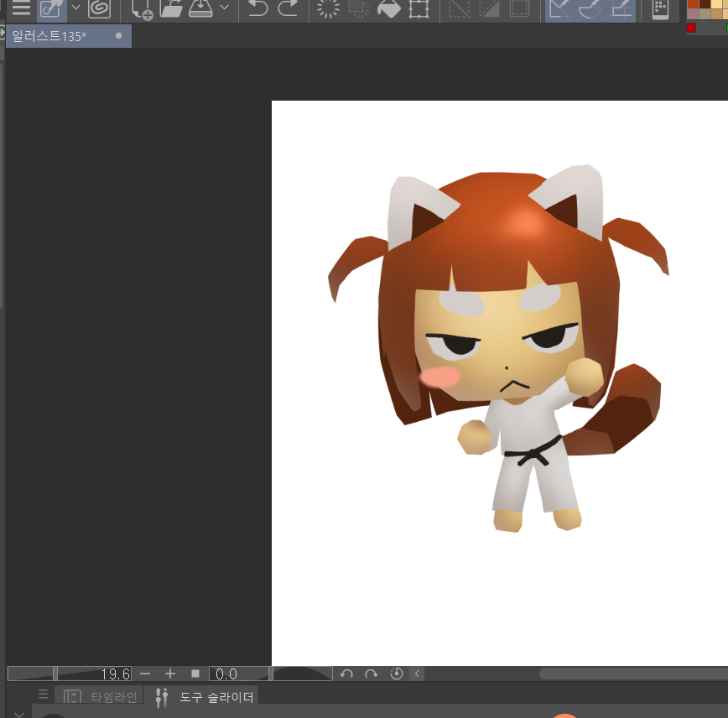Fill with the paint bucket icon
The image size is (728, 718).
tap(388, 8)
